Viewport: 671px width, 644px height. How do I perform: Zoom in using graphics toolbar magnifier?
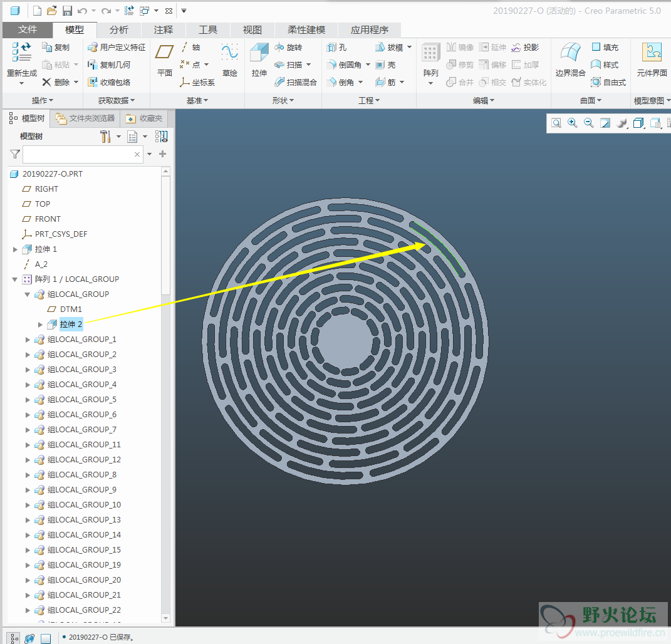pos(572,123)
